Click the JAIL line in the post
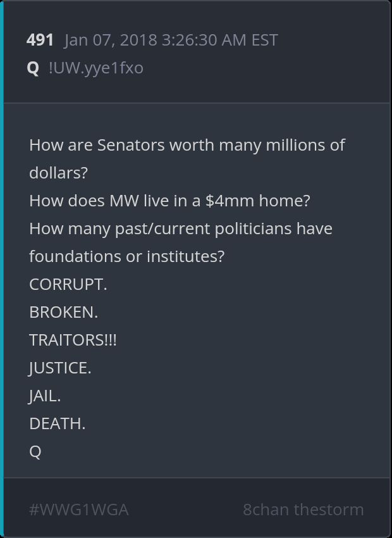The image size is (392, 538). (44, 396)
